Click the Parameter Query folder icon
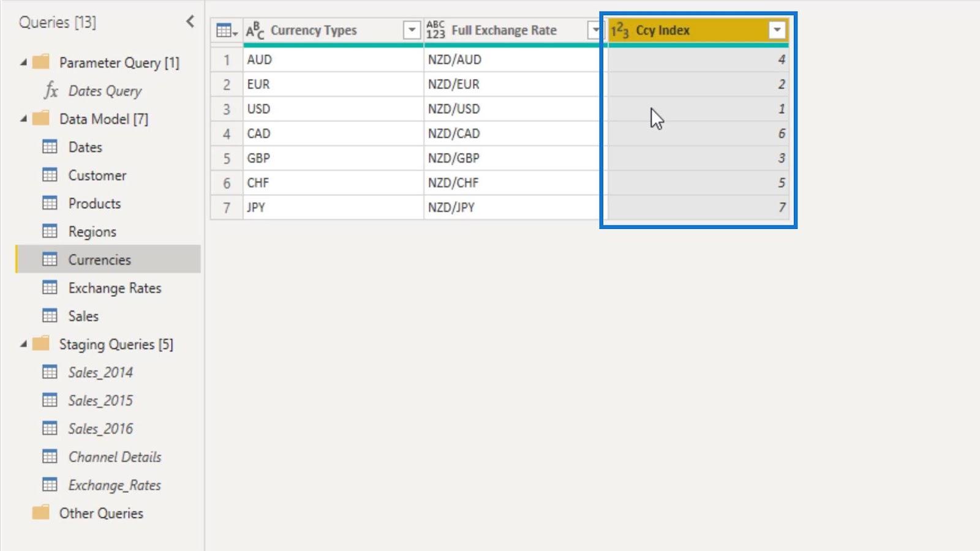Viewport: 980px width, 551px height. coord(41,62)
